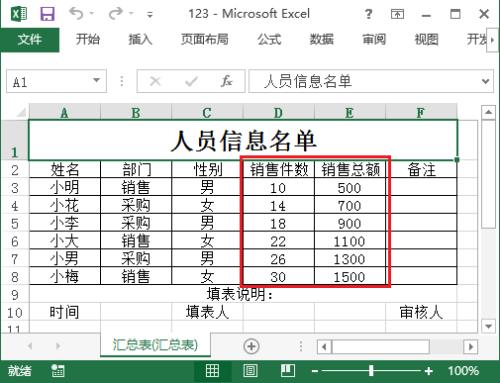Viewport: 500px width, 383px height.
Task: Open the redo history dropdown arrow
Action: click(131, 14)
